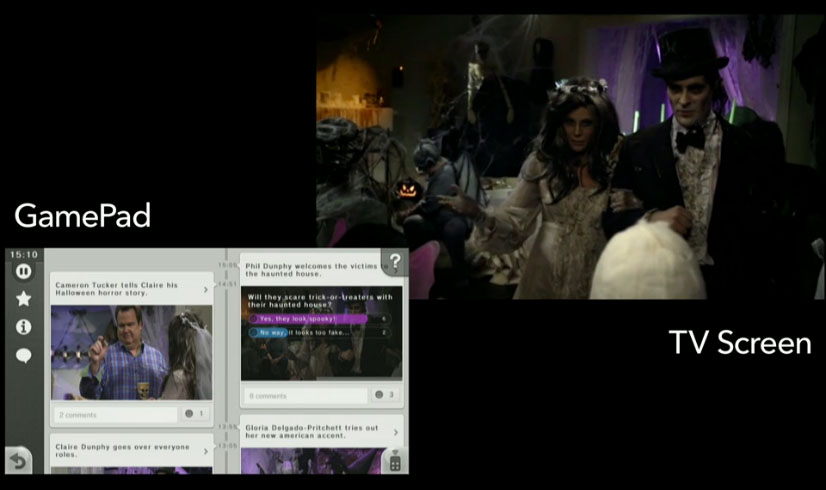This screenshot has height=490, width=826.
Task: Tap 'Phil Dunphy welcomes the victims' text
Action: click(311, 266)
